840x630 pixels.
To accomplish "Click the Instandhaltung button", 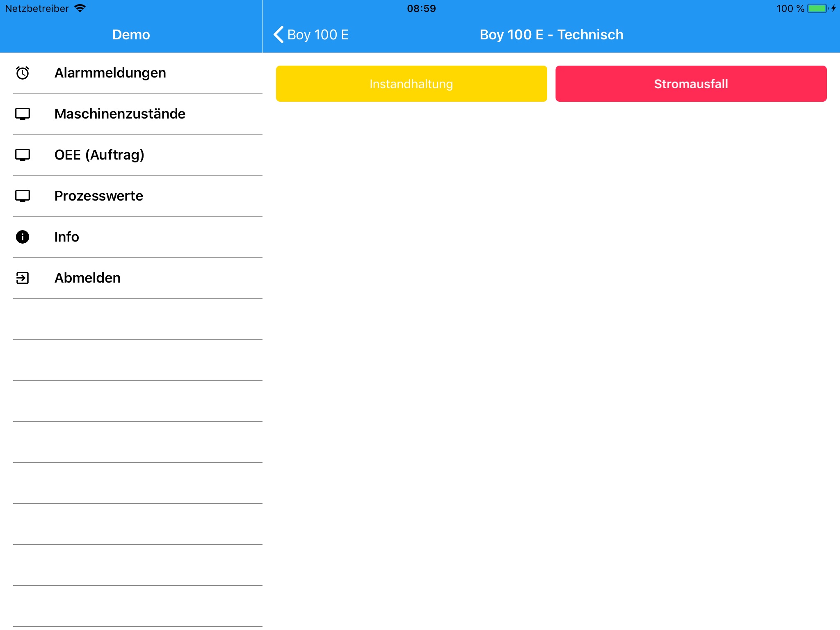I will pos(411,83).
